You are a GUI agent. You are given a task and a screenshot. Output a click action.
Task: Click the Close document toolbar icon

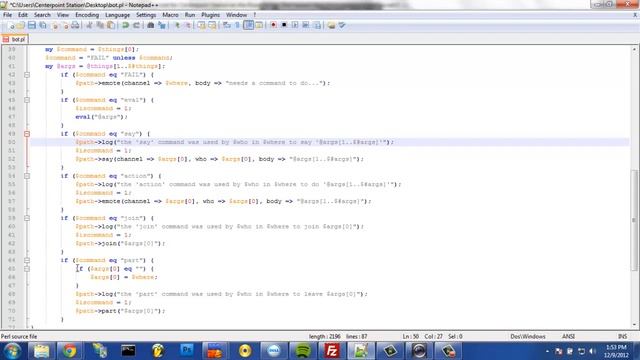coord(54,25)
